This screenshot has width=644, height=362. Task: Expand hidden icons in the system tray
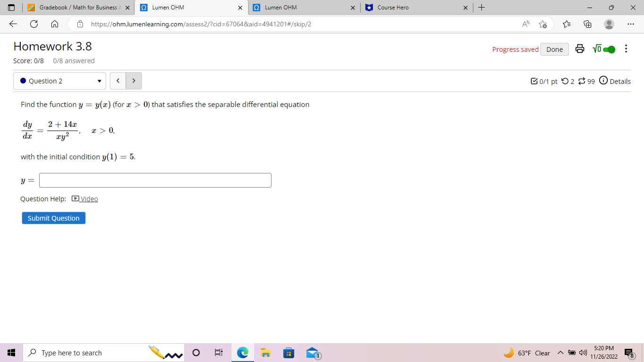[561, 353]
